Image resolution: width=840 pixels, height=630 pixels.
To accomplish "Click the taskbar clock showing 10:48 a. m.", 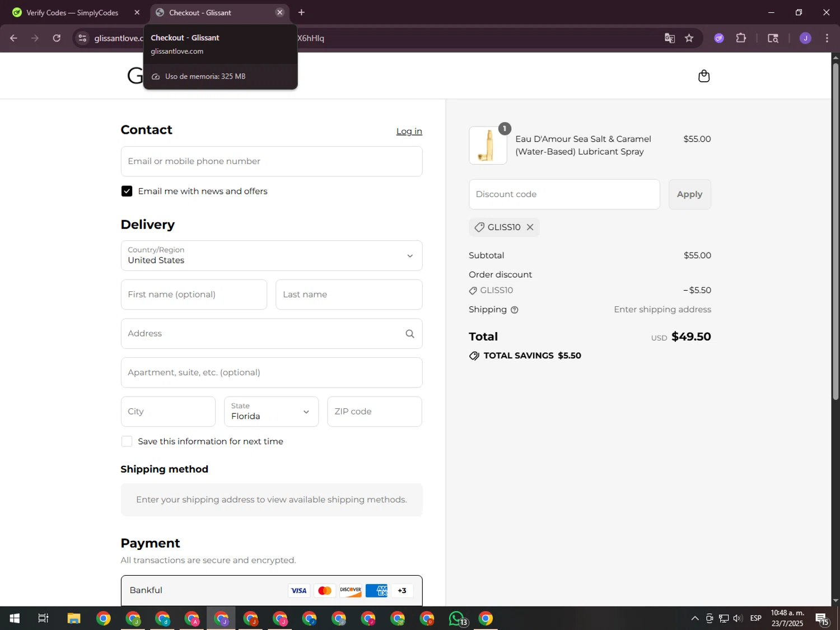I will [x=787, y=618].
